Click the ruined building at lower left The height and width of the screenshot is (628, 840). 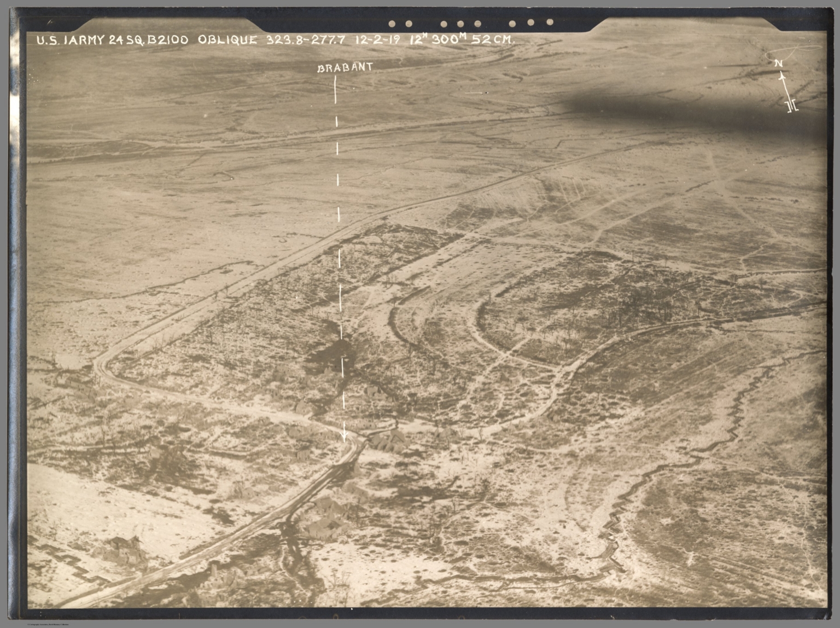tap(126, 549)
